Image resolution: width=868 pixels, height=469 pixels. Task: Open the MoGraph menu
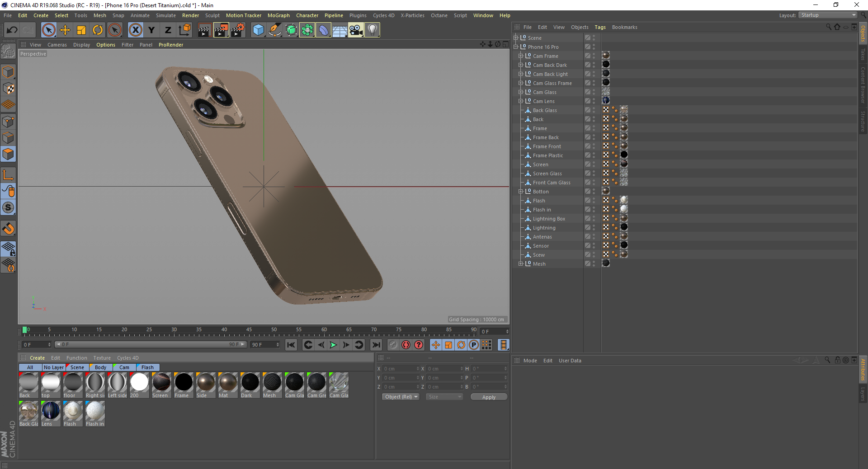click(278, 15)
